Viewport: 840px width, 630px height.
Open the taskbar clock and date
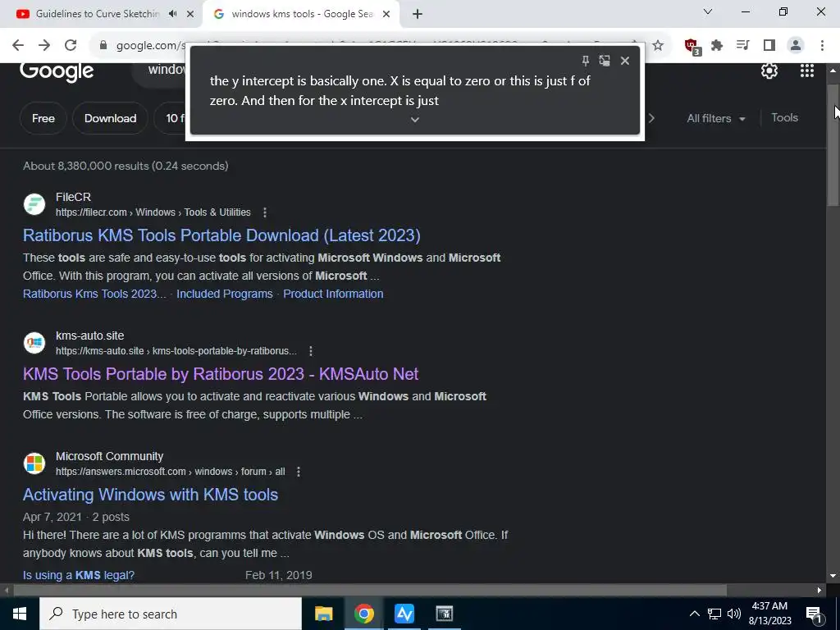tap(769, 614)
